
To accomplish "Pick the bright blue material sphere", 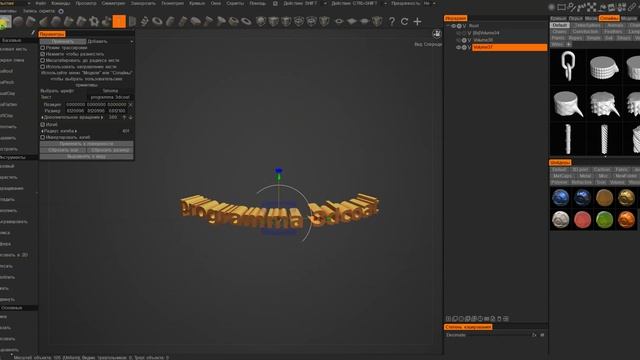I will coord(560,198).
